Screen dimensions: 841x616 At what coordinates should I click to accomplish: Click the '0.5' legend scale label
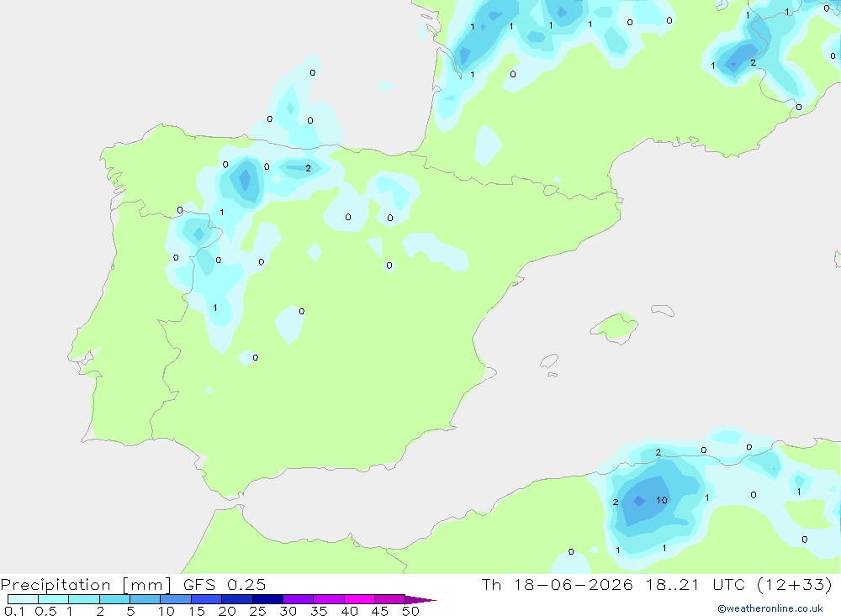point(45,611)
